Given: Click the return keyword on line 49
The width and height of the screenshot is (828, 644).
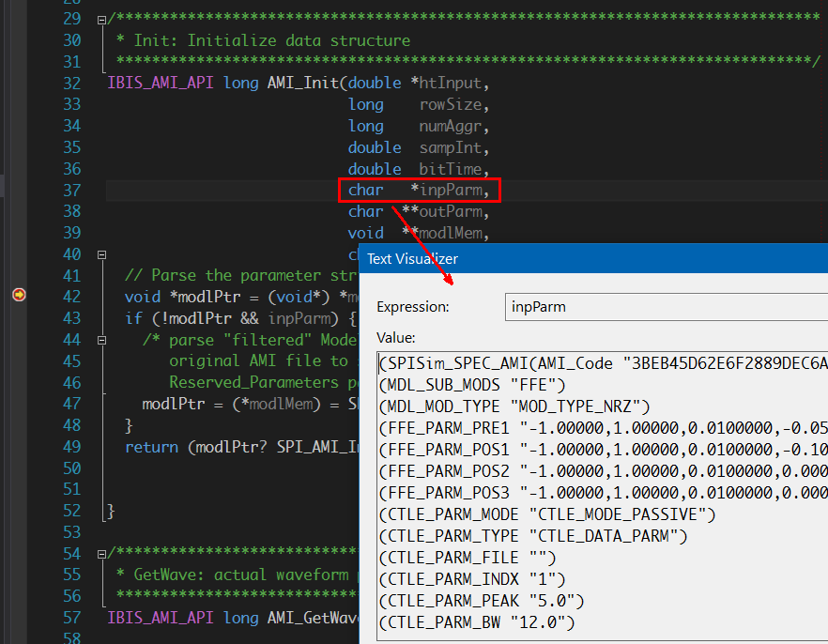Looking at the screenshot, I should click(x=153, y=448).
